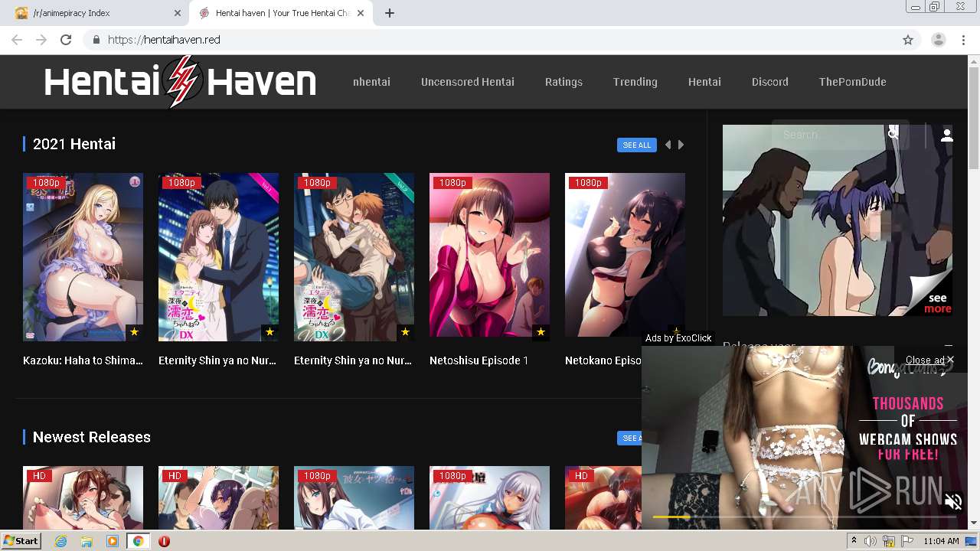Click the site Search input field
This screenshot has width=980, height=551.
(x=831, y=135)
